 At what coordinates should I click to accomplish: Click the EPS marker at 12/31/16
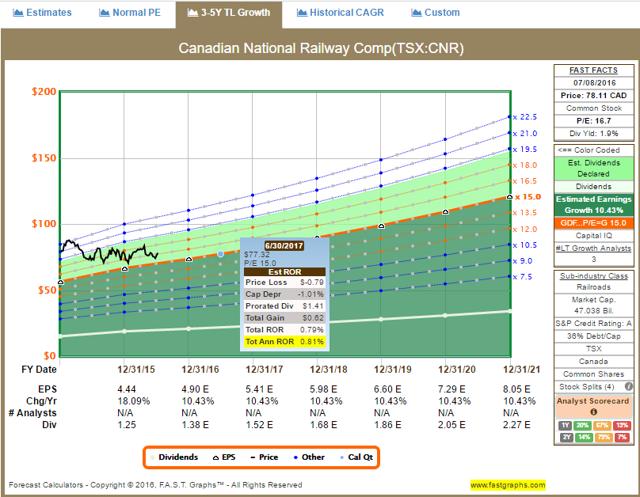pyautogui.click(x=189, y=259)
